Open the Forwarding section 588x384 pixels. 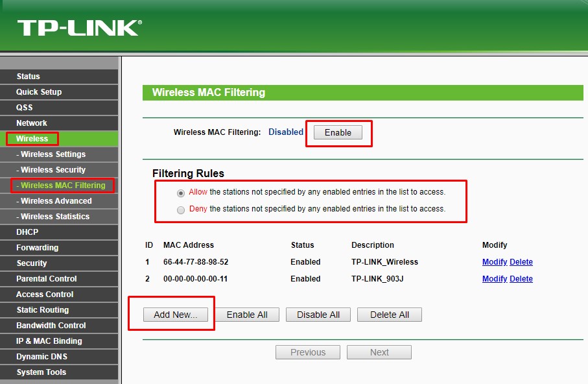click(x=59, y=248)
